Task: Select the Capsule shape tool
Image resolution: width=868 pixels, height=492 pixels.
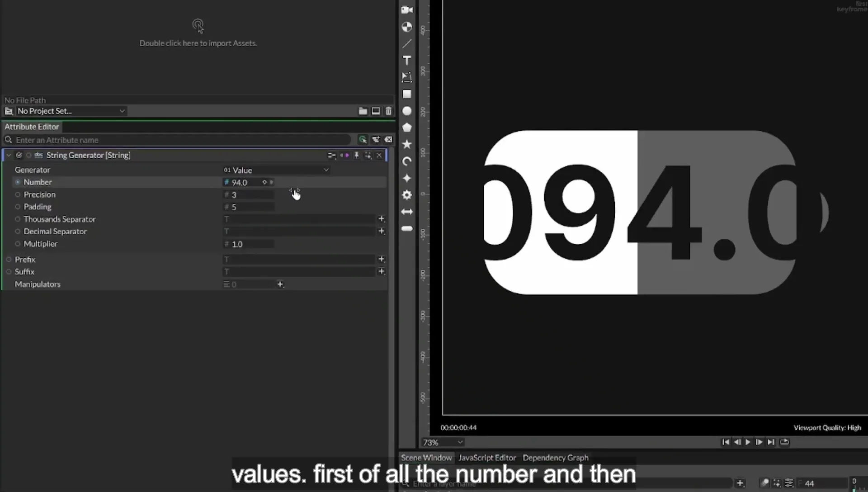Action: 407,229
